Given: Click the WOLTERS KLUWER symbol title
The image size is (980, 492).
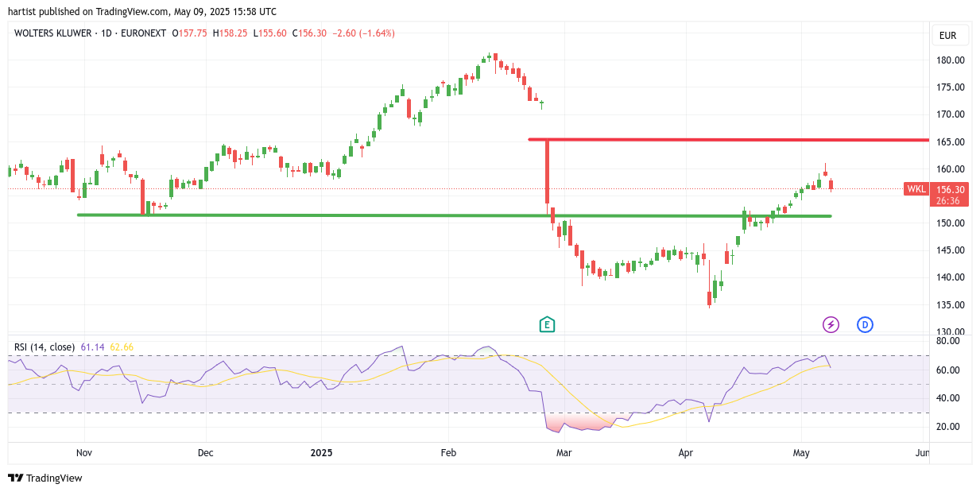Looking at the screenshot, I should (x=52, y=33).
